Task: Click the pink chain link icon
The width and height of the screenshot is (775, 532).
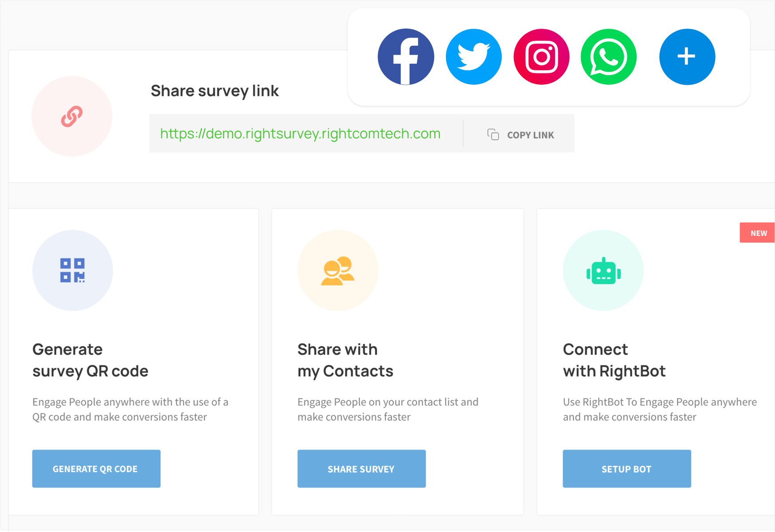Action: coord(72,116)
